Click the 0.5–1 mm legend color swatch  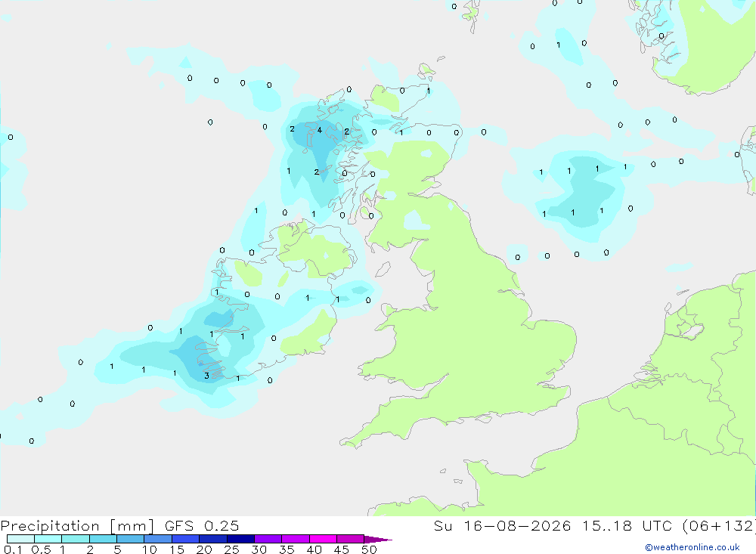point(48,539)
